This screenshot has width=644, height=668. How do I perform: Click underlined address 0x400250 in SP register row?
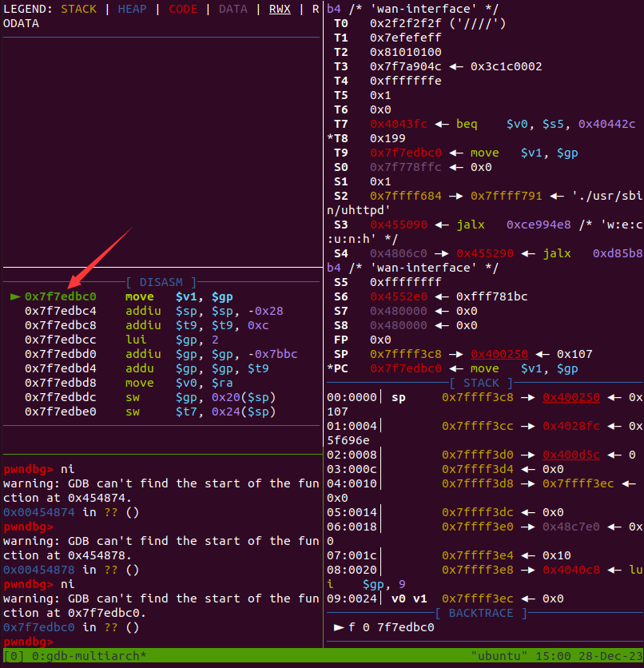pyautogui.click(x=499, y=355)
